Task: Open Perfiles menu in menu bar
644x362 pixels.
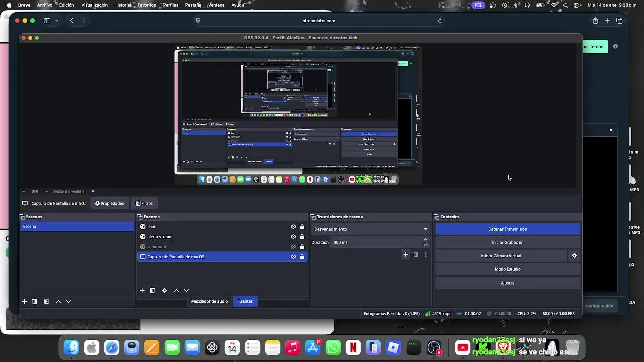Action: (x=171, y=5)
